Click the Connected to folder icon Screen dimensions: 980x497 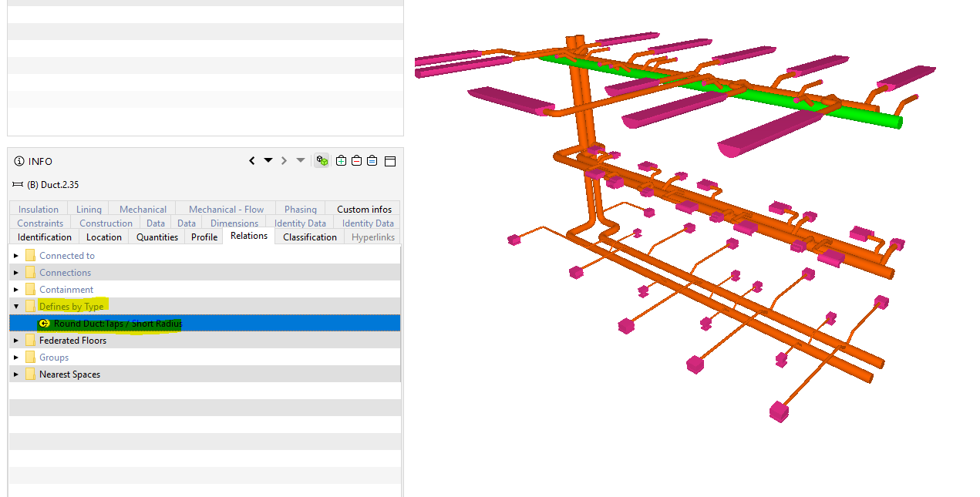(x=30, y=256)
